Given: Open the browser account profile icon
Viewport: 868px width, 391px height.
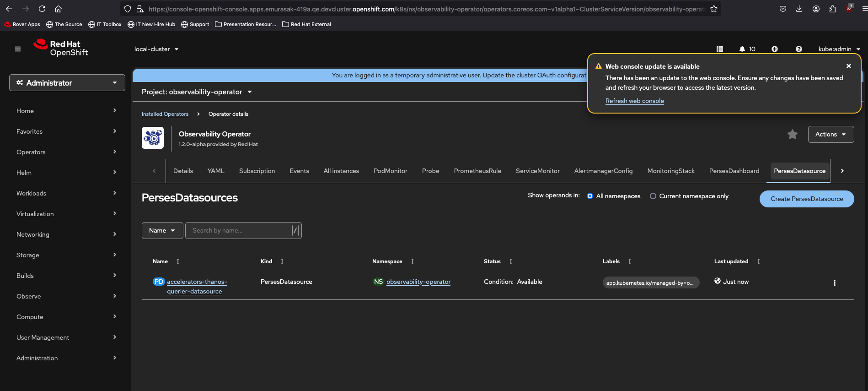Looking at the screenshot, I should tap(816, 9).
